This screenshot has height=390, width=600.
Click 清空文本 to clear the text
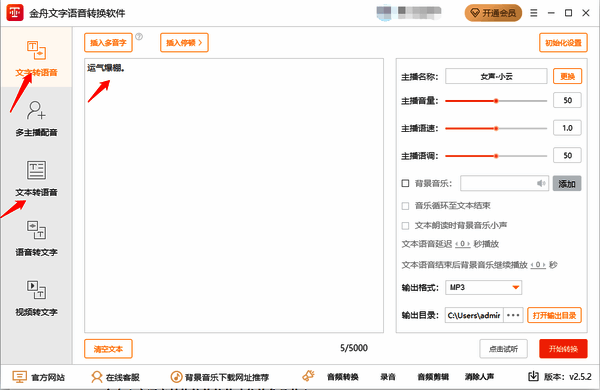coord(108,349)
